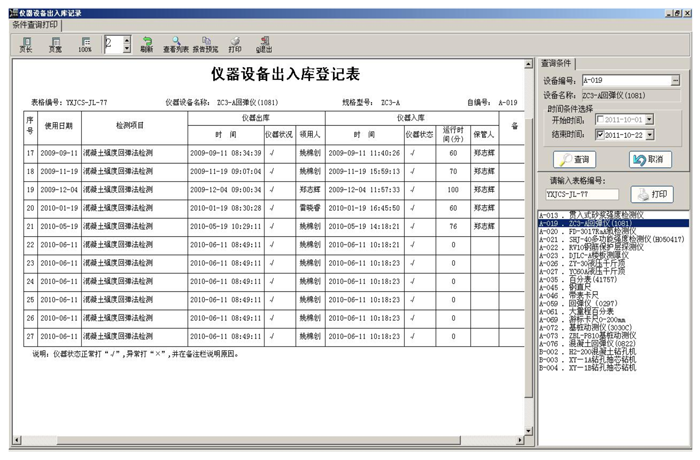
Task: Switch to the 条件查询打印 tab
Action: (32, 22)
